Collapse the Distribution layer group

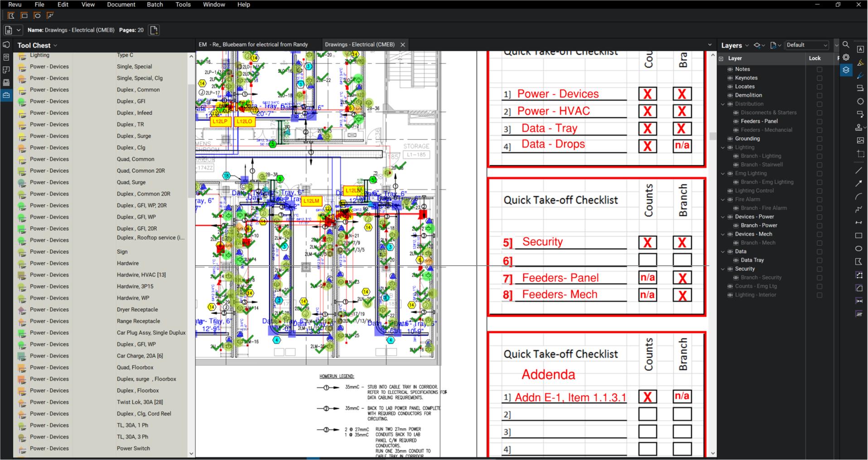[x=723, y=104]
